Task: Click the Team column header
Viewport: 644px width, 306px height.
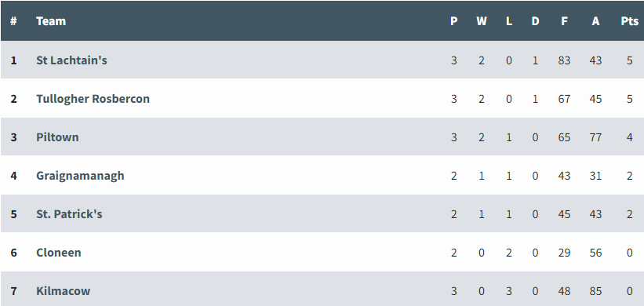Action: (51, 21)
